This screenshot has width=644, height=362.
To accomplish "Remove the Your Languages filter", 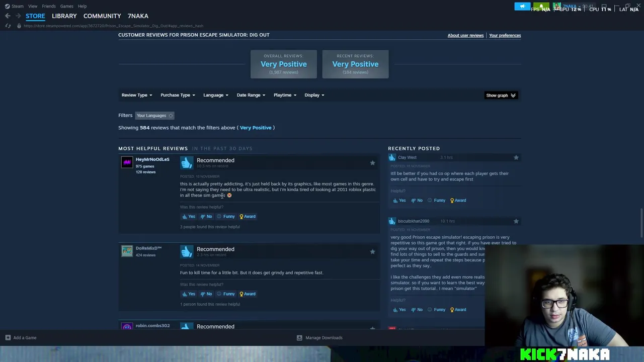I will (x=171, y=116).
